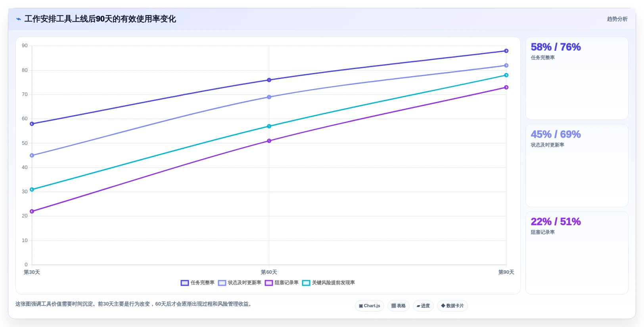This screenshot has height=327, width=644.
Task: Click the 进度 tag chip
Action: (x=423, y=306)
